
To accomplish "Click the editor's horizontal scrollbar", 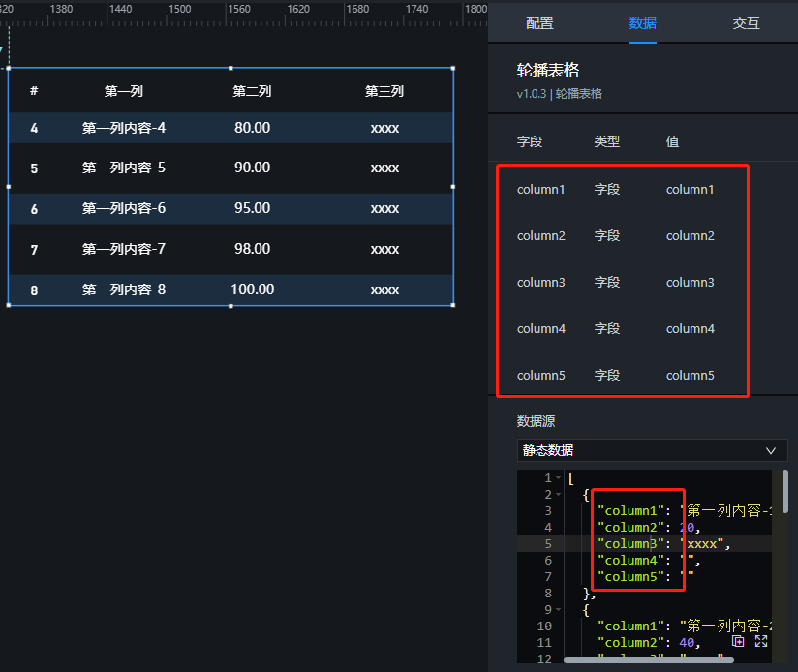I will coord(649,660).
